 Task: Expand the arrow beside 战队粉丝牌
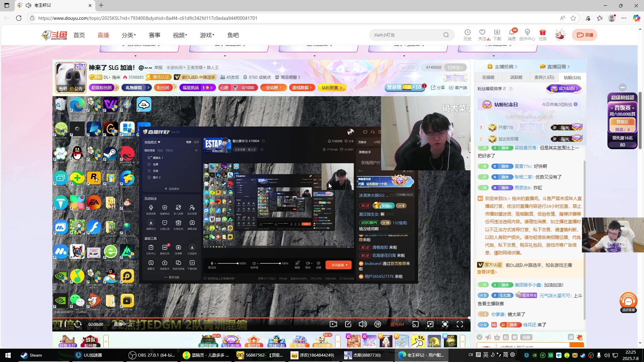coord(106,341)
